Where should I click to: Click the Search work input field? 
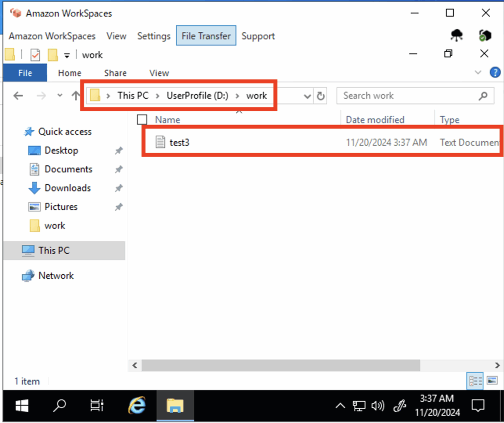click(409, 96)
